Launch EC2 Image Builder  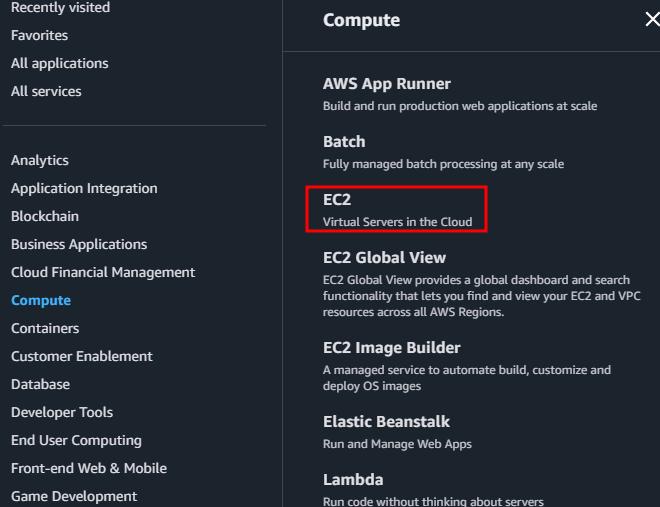point(392,348)
